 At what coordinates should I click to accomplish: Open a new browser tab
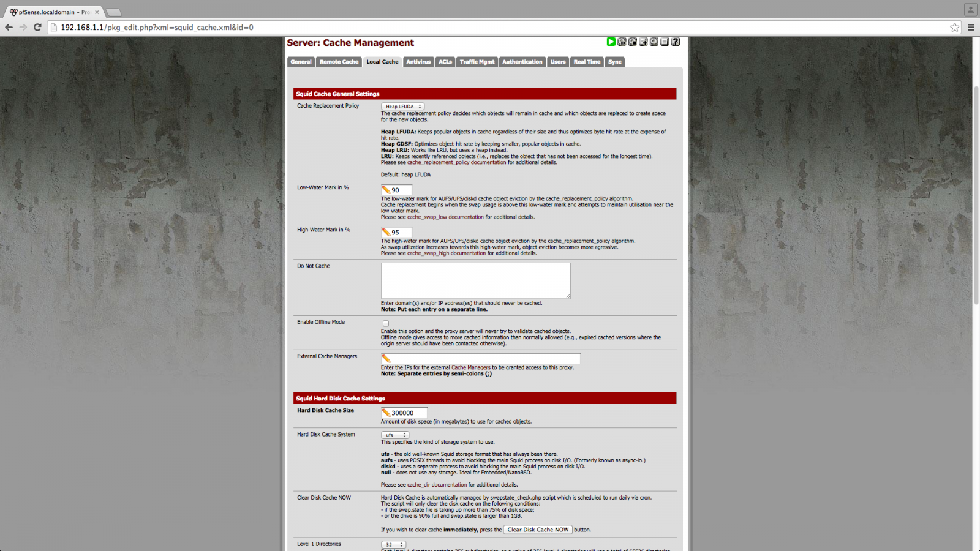tap(113, 12)
